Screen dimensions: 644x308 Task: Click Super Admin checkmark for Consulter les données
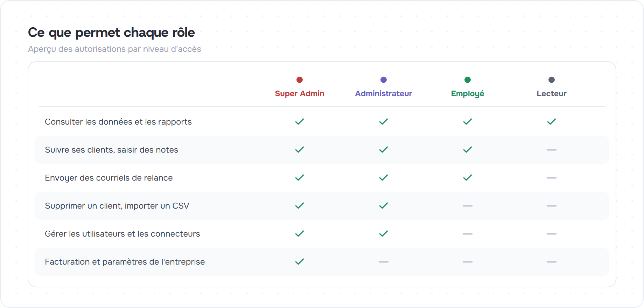pos(300,122)
